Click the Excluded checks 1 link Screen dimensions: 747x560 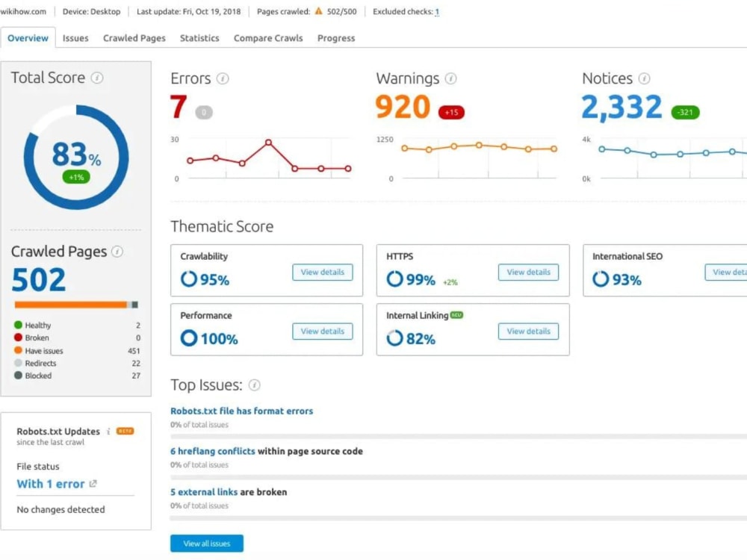437,11
